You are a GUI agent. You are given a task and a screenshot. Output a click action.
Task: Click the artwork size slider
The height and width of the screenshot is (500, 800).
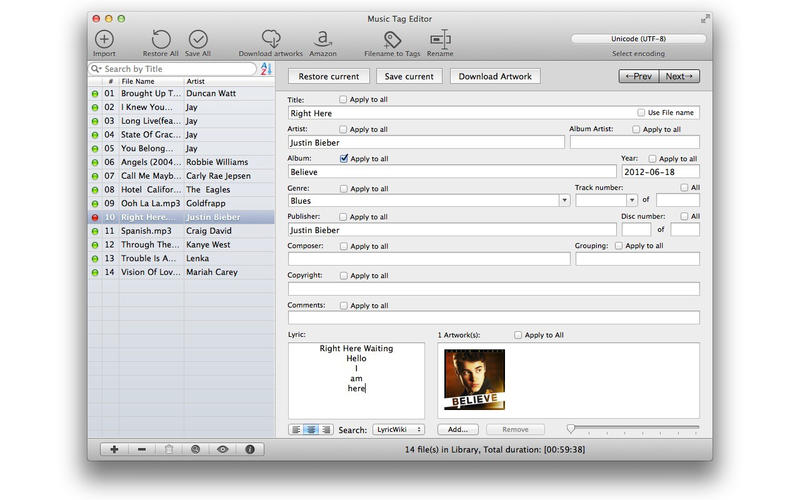coord(632,429)
